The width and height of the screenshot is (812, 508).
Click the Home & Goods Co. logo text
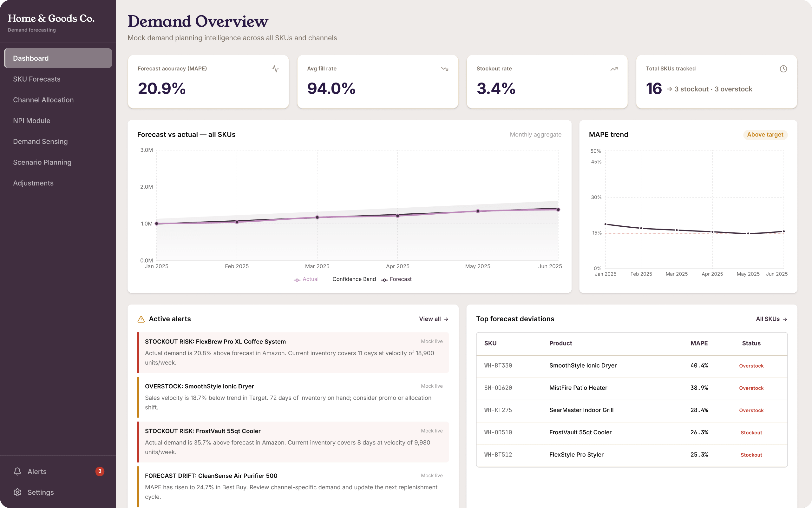[x=51, y=18]
